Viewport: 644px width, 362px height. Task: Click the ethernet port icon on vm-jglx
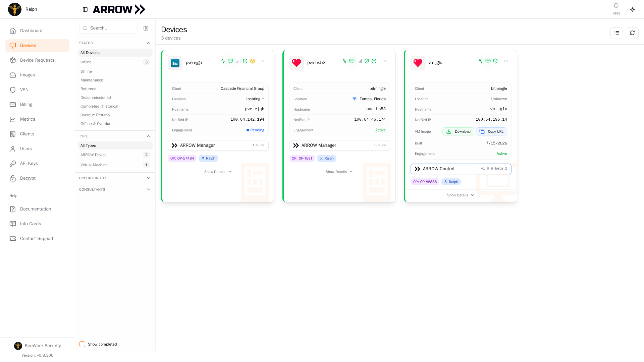(x=488, y=61)
